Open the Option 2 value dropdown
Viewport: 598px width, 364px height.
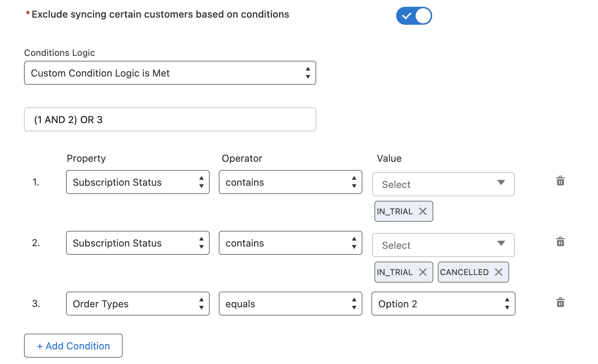(443, 304)
